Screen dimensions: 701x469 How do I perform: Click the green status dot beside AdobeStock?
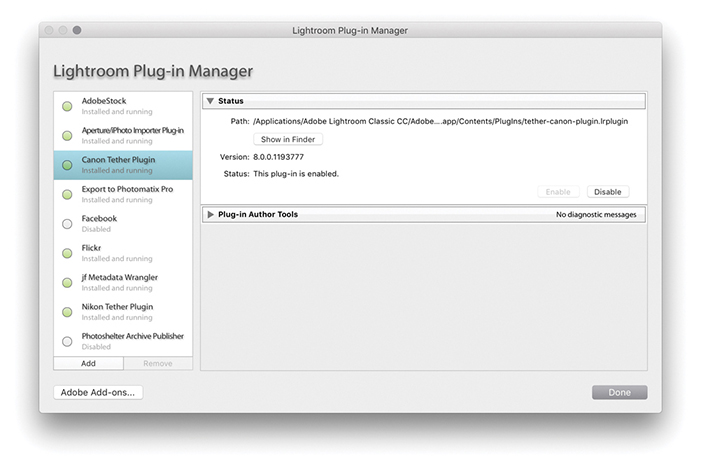point(67,106)
